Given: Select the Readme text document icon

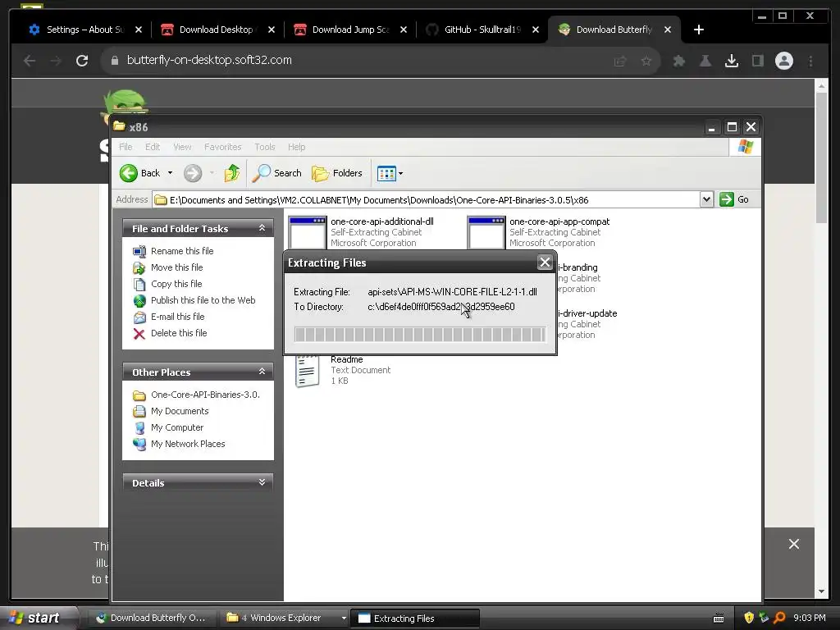Looking at the screenshot, I should point(307,371).
